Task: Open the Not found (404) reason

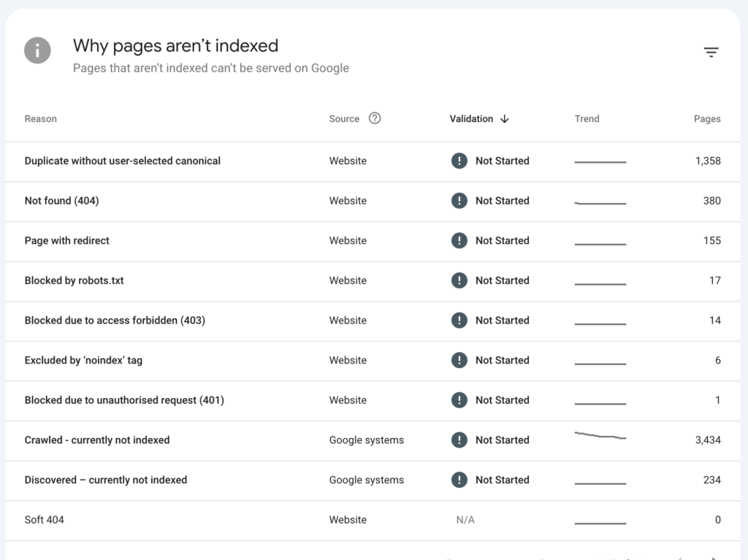Action: (x=61, y=201)
